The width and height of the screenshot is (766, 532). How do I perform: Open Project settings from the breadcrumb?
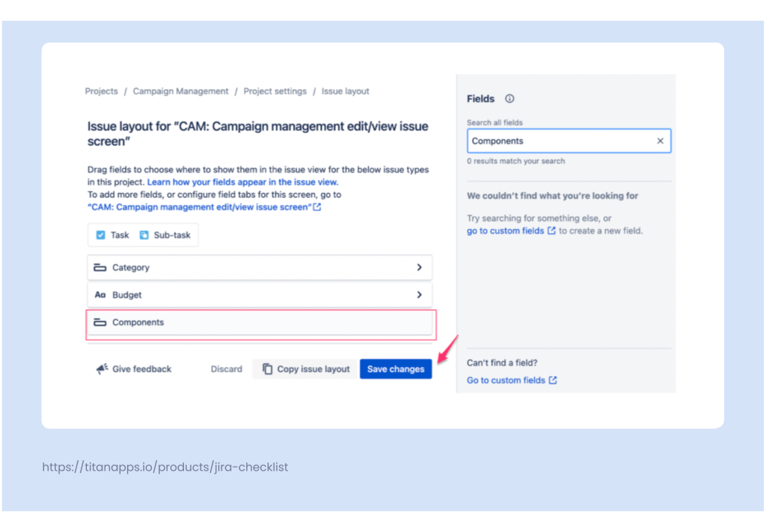275,91
